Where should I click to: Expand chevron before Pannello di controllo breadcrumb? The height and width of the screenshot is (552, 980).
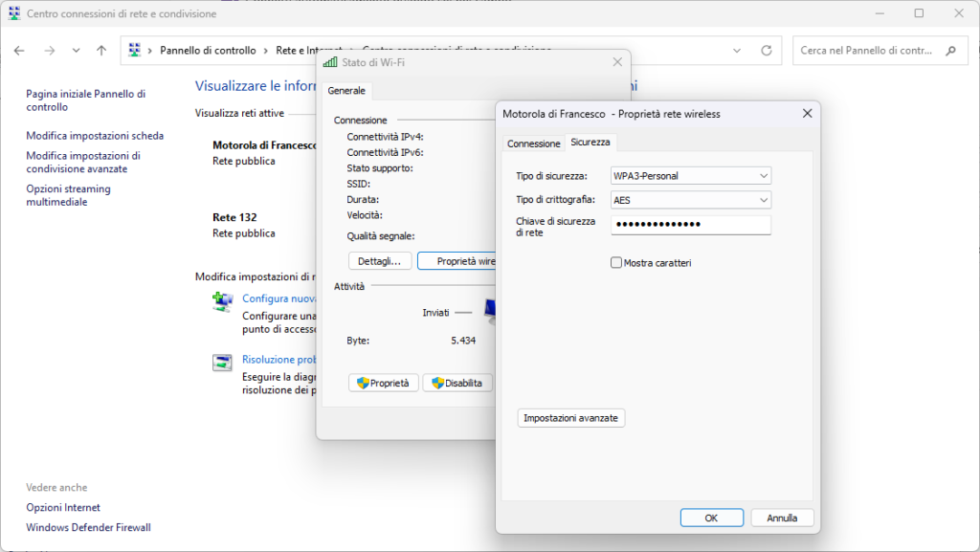(x=150, y=51)
